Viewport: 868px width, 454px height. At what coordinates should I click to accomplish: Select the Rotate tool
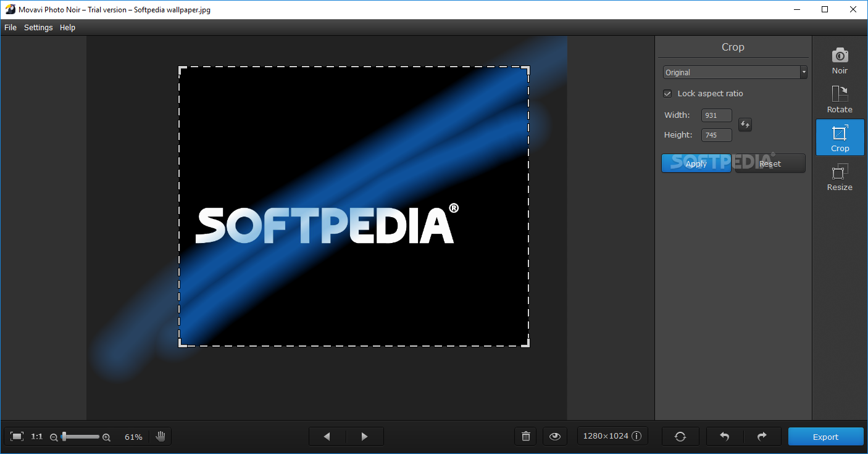tap(840, 98)
